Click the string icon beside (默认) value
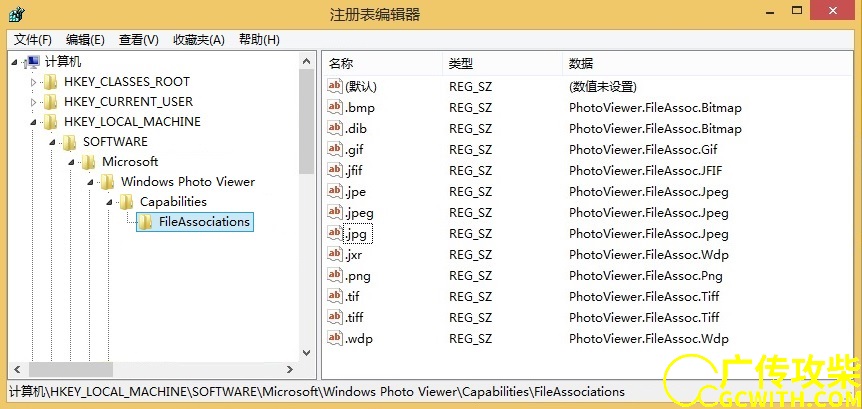Image resolution: width=862 pixels, height=409 pixels. tap(335, 86)
